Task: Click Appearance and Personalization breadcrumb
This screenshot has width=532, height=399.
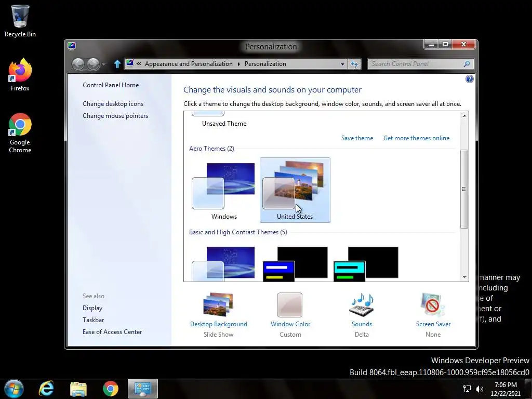Action: pyautogui.click(x=189, y=64)
